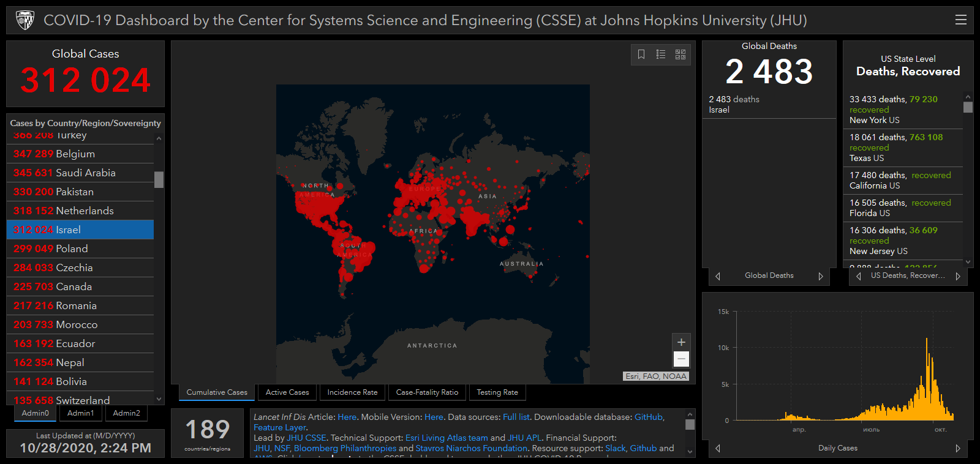The height and width of the screenshot is (464, 980).
Task: Open the Esri Living Atlas team link
Action: 447,438
